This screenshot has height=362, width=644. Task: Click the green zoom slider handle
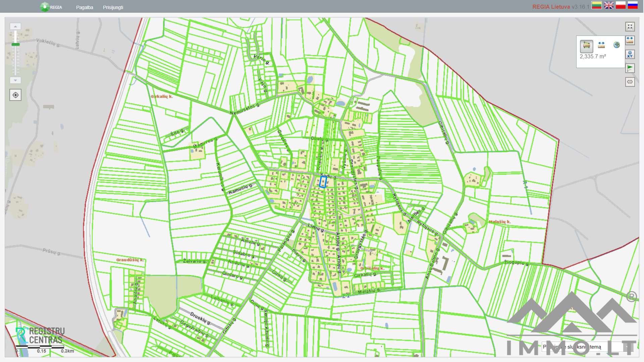coord(15,44)
